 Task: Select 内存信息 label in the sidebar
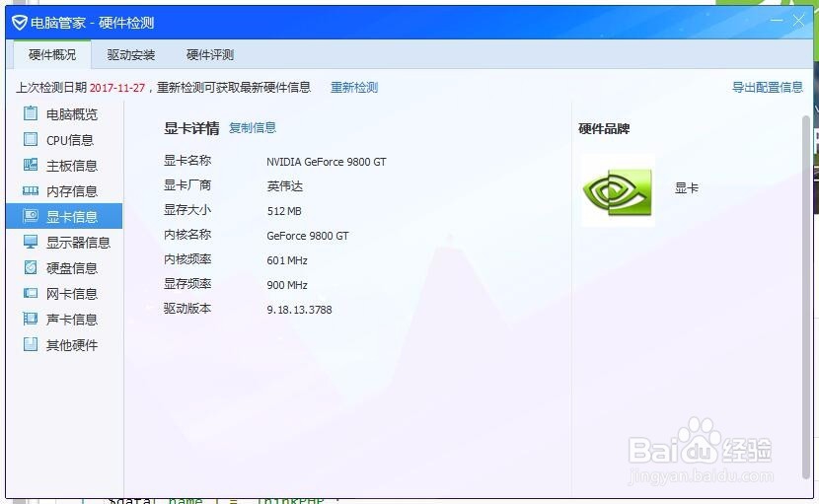pyautogui.click(x=72, y=191)
